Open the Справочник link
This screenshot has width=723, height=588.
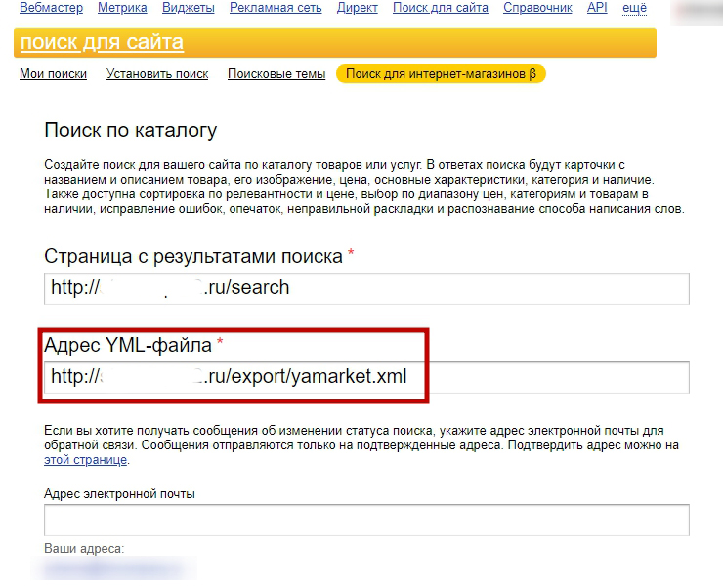[537, 8]
